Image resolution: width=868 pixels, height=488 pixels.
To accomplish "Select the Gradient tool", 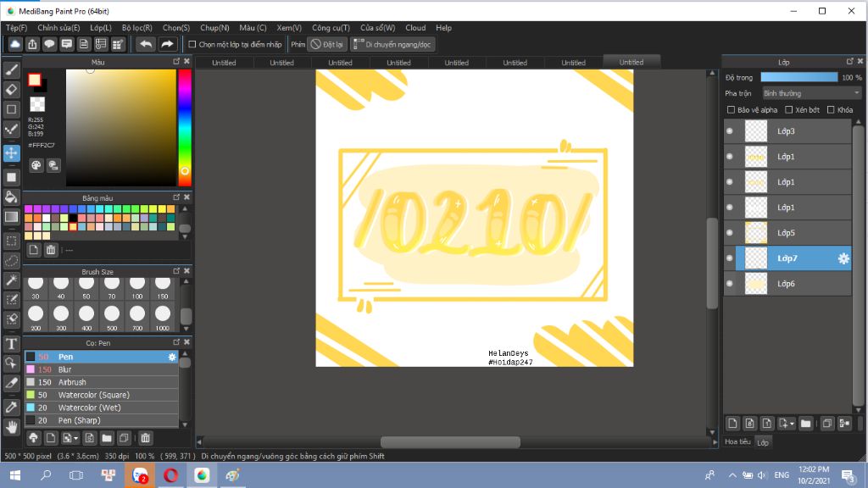I will (11, 217).
